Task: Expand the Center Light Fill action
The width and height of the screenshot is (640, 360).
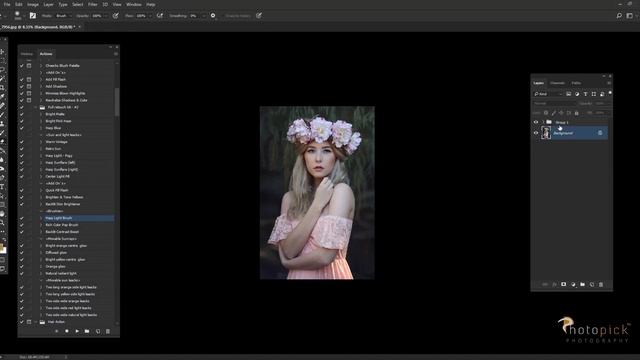Action: point(41,176)
